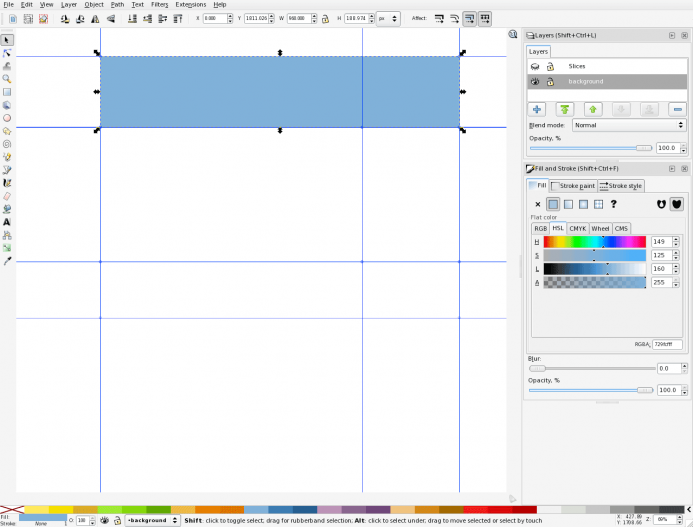
Task: Toggle scale rounded corners affect button
Action: click(x=454, y=19)
